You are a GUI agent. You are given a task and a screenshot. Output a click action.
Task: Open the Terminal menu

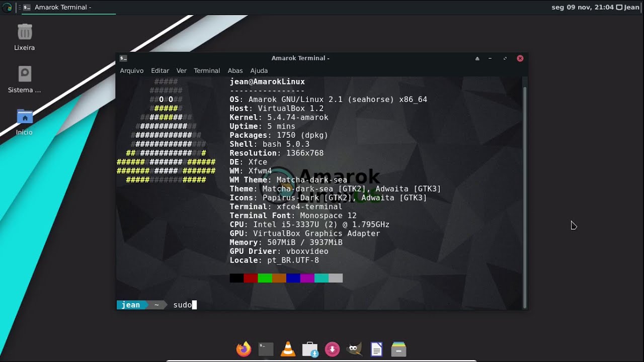click(x=207, y=71)
